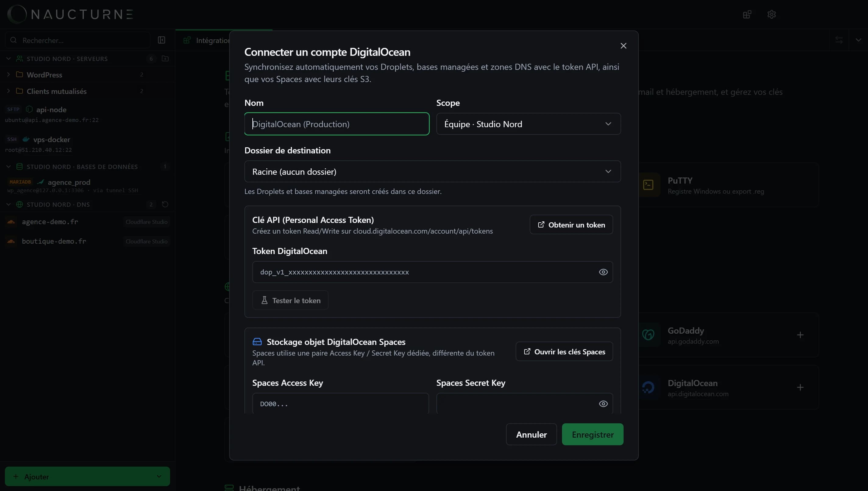
Task: Add new folder in Serveurs section
Action: pyautogui.click(x=165, y=58)
